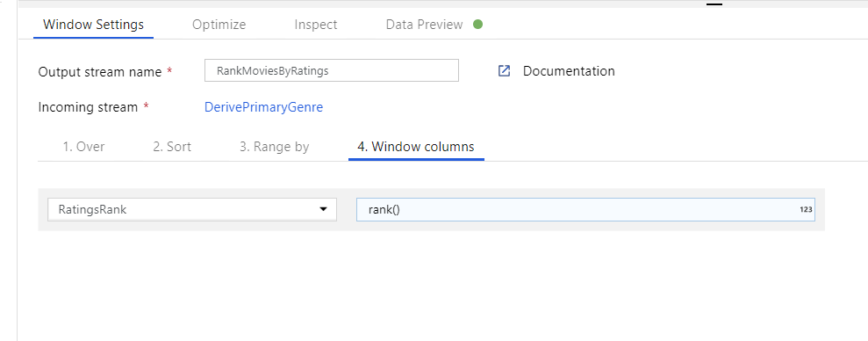Click the 123 data type icon in expression field
Screen dimensions: 868x341
[x=806, y=209]
